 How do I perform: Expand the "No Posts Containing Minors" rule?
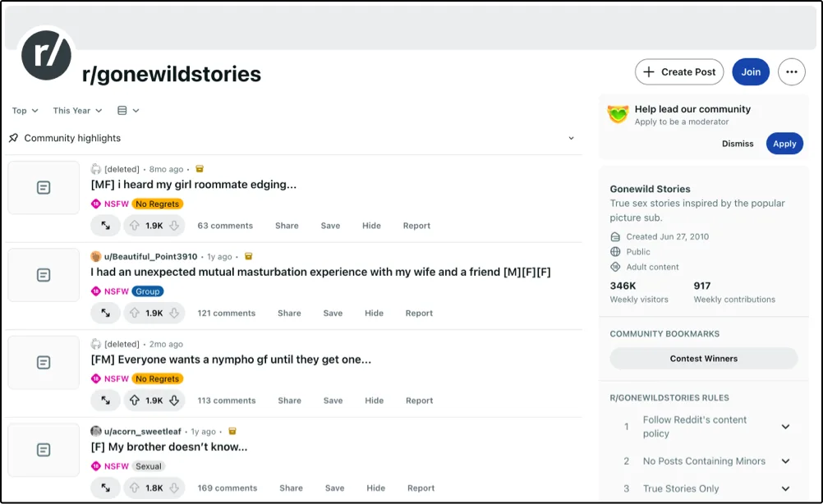(x=785, y=461)
